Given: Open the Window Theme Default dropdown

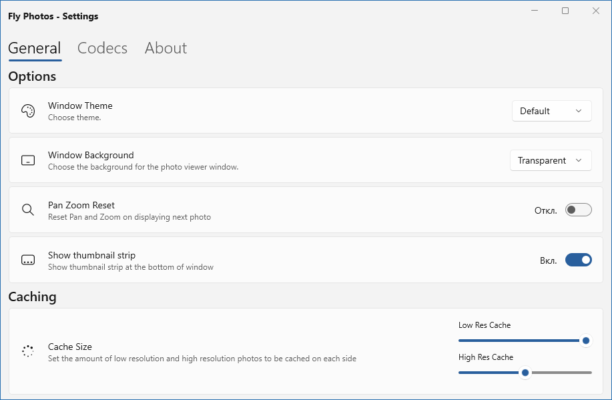Looking at the screenshot, I should (x=552, y=111).
